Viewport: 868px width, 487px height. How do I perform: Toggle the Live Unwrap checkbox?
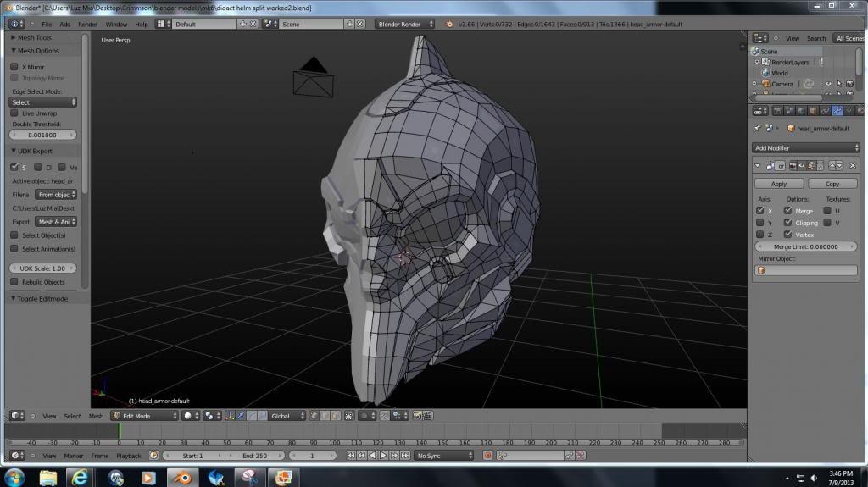tap(14, 113)
